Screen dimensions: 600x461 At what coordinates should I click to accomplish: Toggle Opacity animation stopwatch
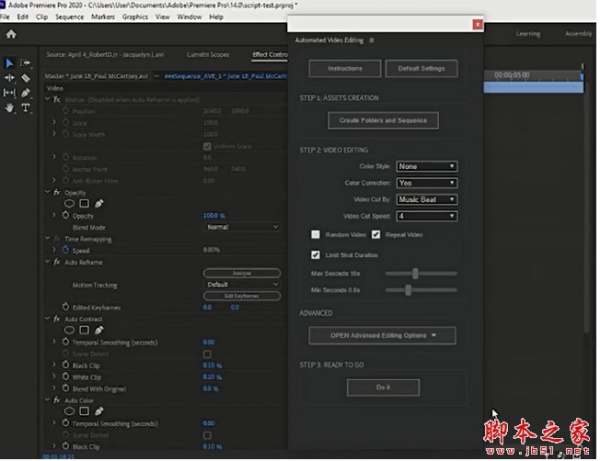click(x=66, y=215)
